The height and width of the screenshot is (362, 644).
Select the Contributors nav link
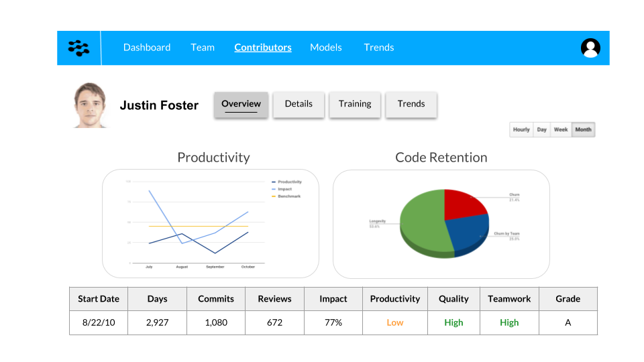click(263, 47)
